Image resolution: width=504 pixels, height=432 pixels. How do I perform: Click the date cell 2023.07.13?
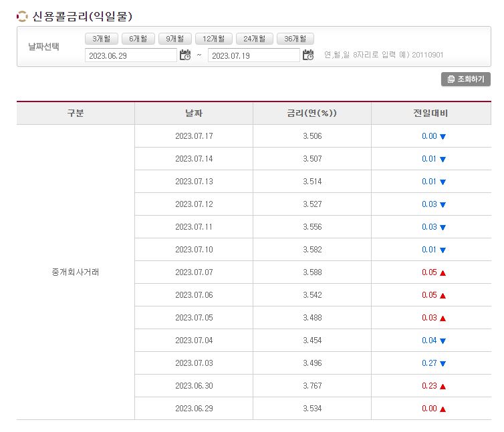(194, 182)
